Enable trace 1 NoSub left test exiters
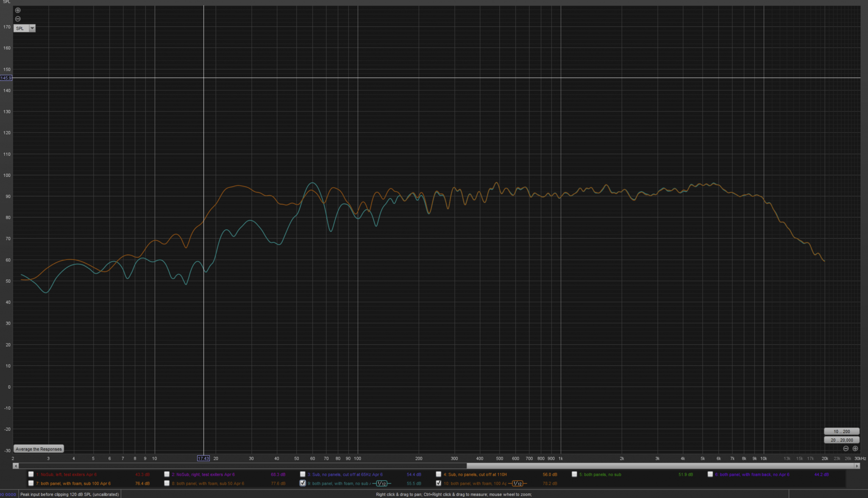The height and width of the screenshot is (498, 868). (x=31, y=474)
